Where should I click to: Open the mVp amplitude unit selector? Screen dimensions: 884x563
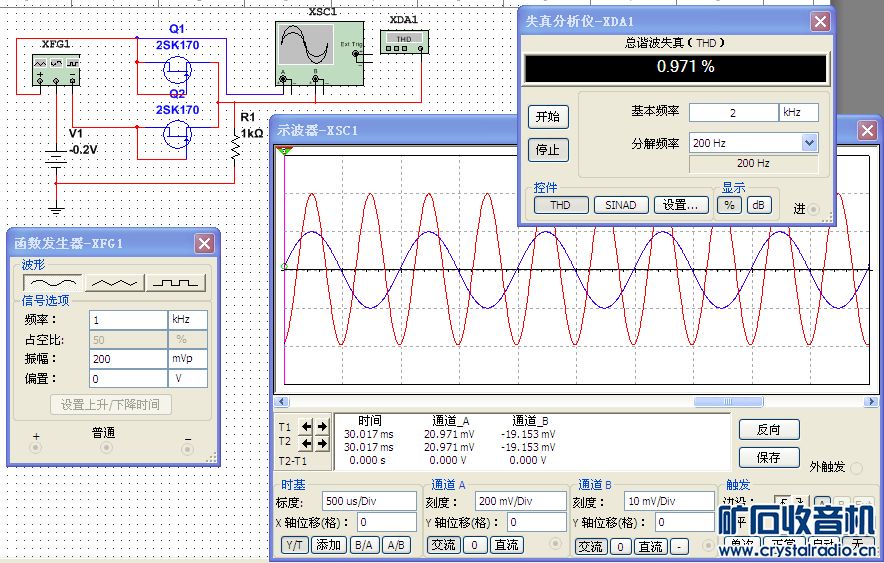click(x=187, y=358)
